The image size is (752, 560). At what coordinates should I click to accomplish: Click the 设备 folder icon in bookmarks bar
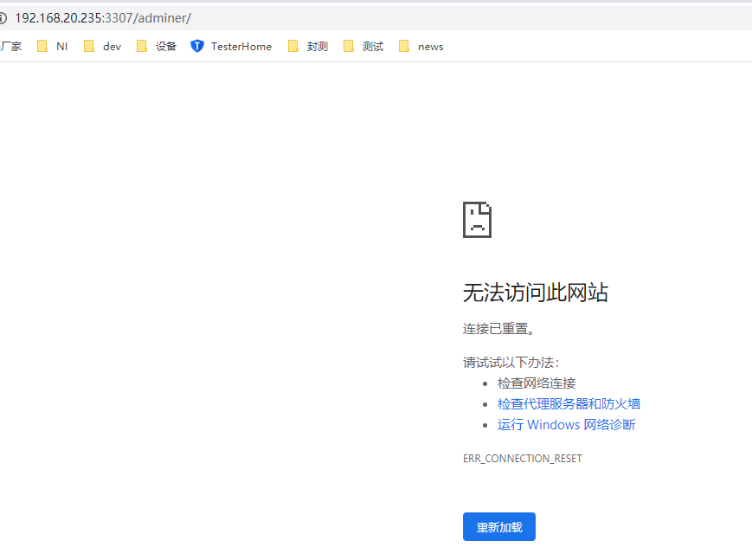click(142, 47)
